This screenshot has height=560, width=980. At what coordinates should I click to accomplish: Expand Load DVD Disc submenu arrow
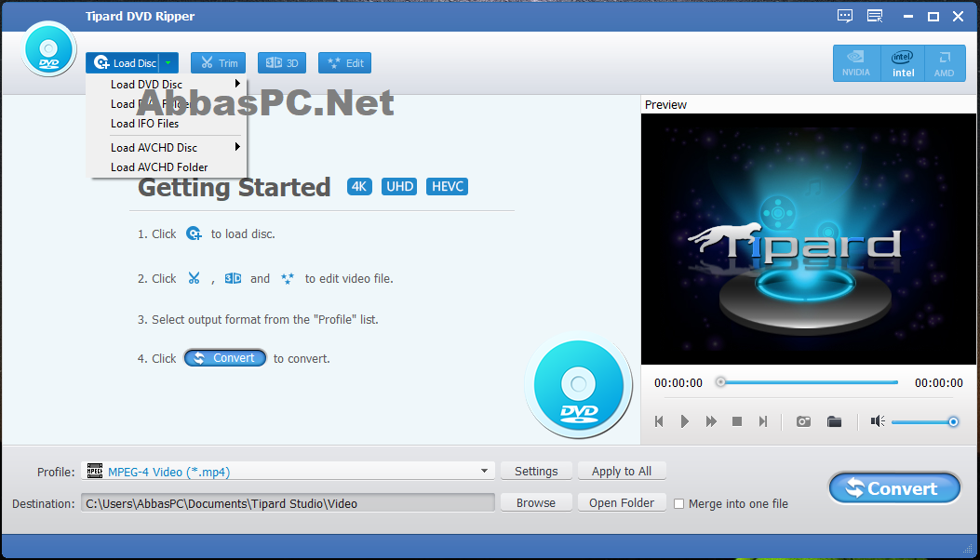tap(237, 84)
